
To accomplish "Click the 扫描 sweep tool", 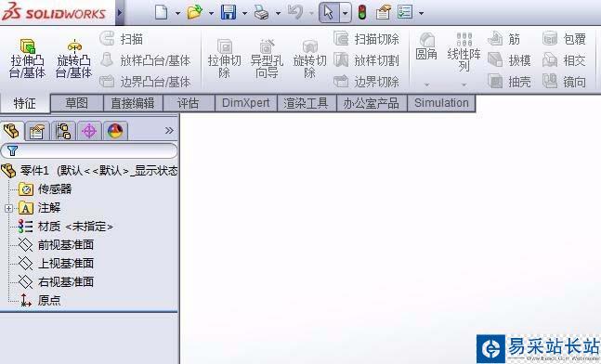I will click(122, 39).
